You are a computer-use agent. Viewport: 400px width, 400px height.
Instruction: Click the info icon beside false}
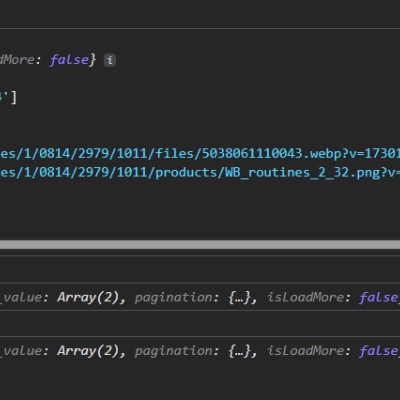[x=110, y=60]
